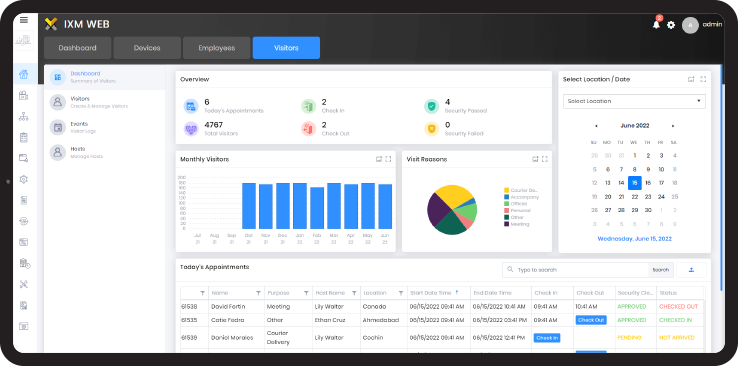Open settings gear in top bar

pyautogui.click(x=671, y=25)
